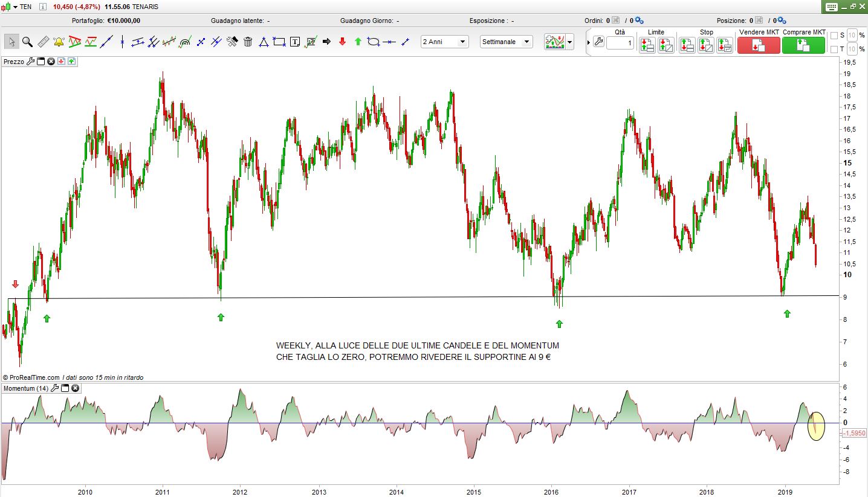Click the trash can delete objects icon
Screen dimensions: 868x497
point(248,42)
